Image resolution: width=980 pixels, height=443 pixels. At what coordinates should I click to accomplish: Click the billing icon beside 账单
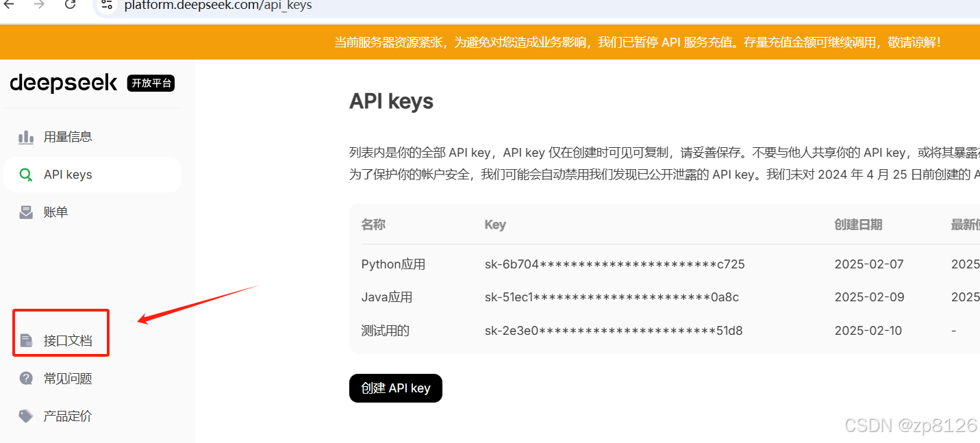click(x=26, y=212)
